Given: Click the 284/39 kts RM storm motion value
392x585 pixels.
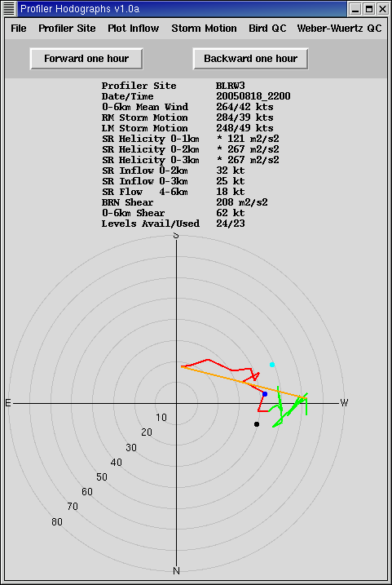Looking at the screenshot, I should click(244, 117).
